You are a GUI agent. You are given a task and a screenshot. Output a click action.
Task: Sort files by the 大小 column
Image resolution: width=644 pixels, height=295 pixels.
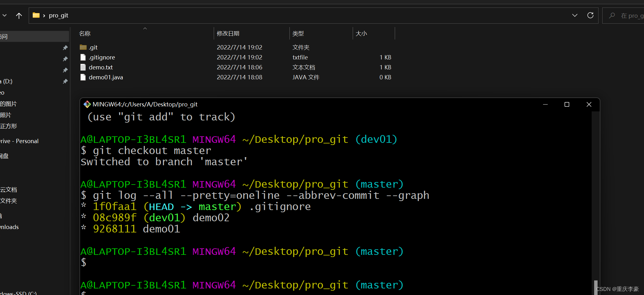pos(361,33)
